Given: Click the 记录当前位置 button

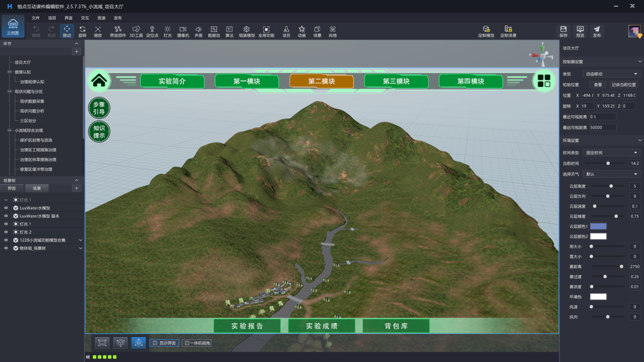Looking at the screenshot, I should (x=623, y=85).
